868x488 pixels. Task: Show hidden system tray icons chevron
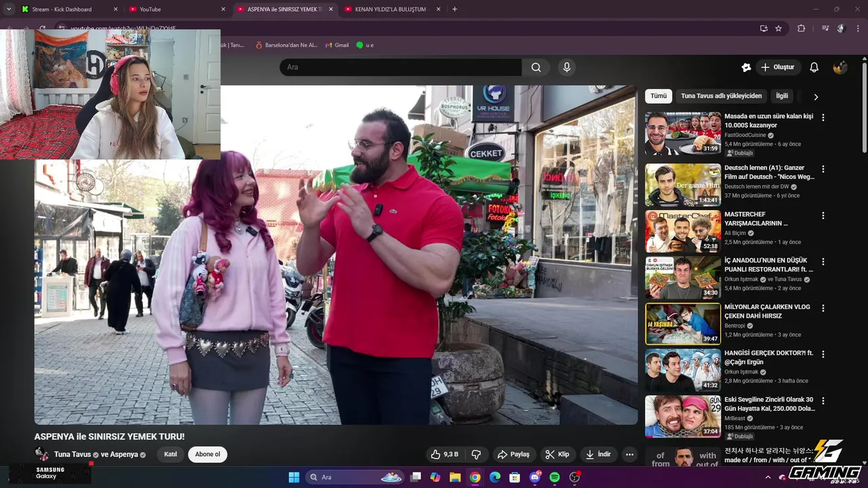point(768,477)
